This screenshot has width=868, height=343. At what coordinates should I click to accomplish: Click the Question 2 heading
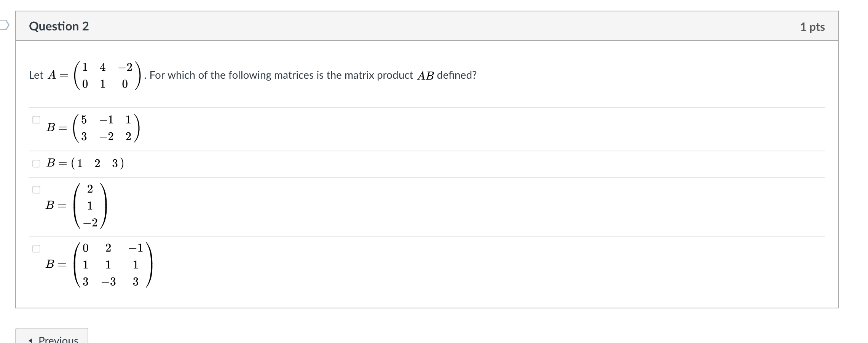click(x=59, y=26)
